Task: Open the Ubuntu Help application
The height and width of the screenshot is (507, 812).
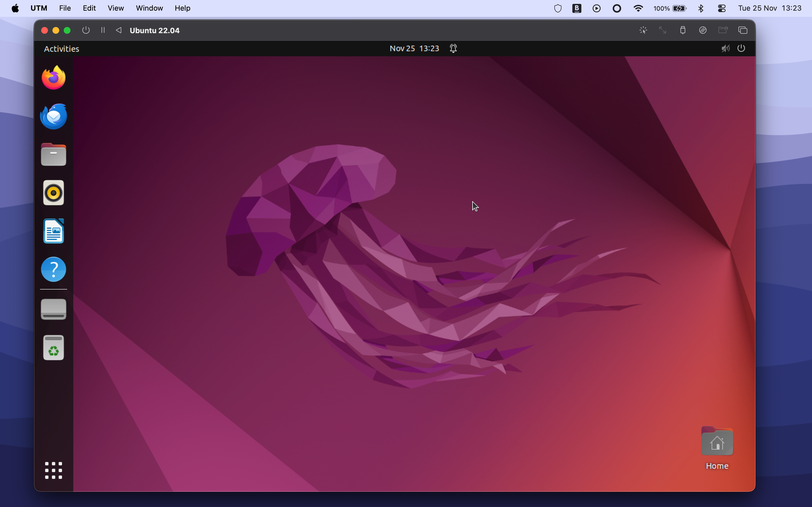Action: [x=53, y=269]
